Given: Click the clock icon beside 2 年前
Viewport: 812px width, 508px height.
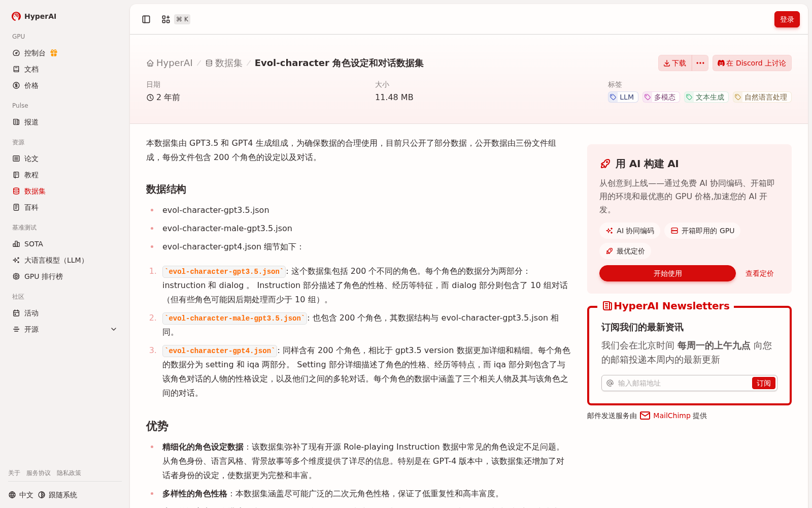Looking at the screenshot, I should pos(150,98).
